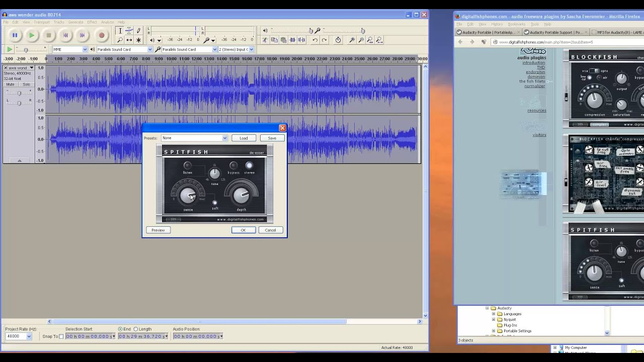Click the Undo icon
Screen dimensions: 644x362
[315, 40]
